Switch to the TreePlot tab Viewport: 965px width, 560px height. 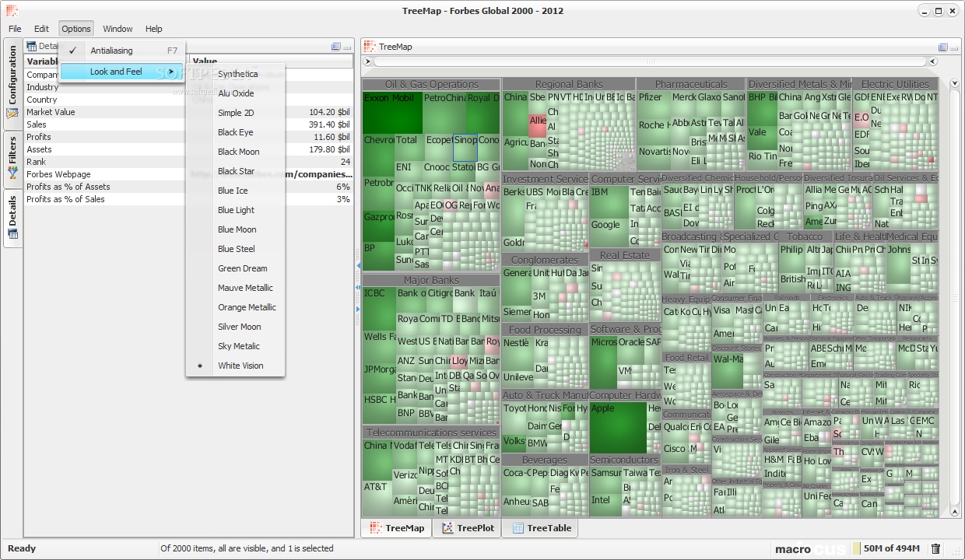[x=468, y=528]
